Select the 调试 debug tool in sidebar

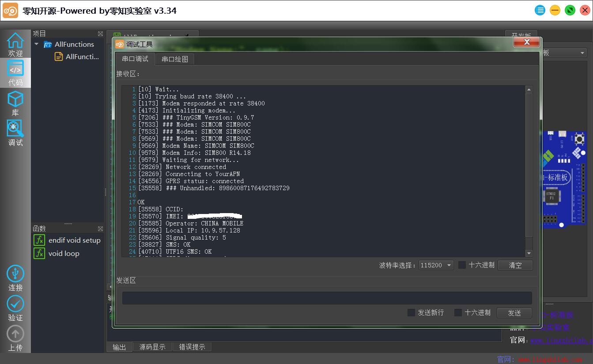[15, 133]
